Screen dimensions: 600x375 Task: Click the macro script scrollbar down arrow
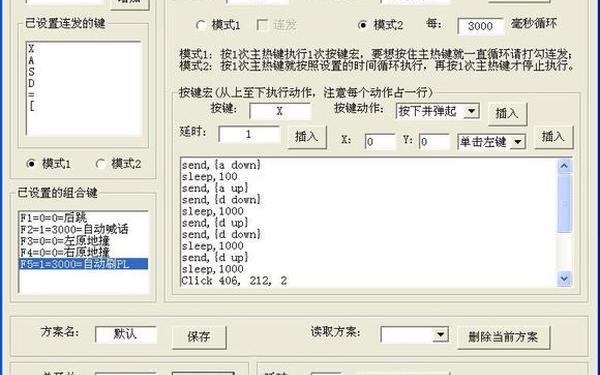564,278
